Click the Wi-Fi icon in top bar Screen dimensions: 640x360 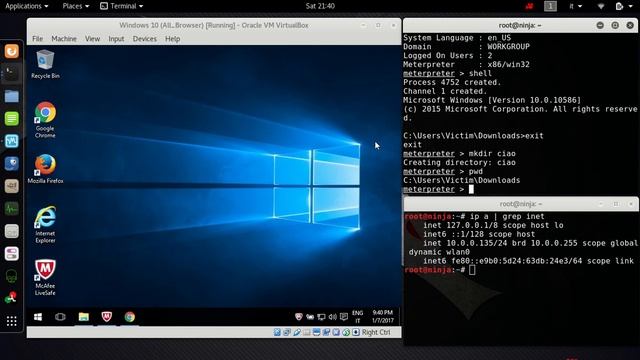(x=601, y=6)
